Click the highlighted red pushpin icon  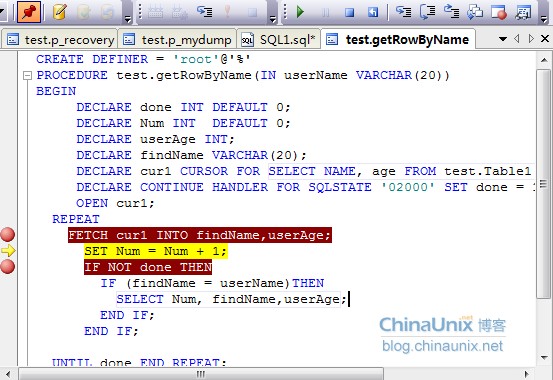(29, 12)
